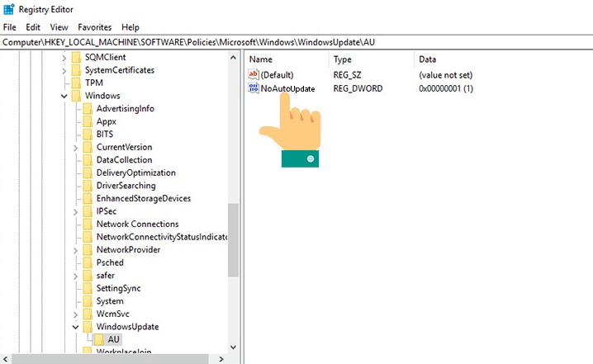
Task: Click the Windows folder icon
Action: coord(76,96)
